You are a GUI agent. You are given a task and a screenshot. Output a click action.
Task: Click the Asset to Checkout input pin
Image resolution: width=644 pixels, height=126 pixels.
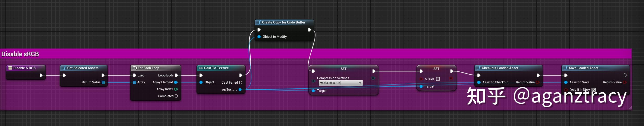479,82
